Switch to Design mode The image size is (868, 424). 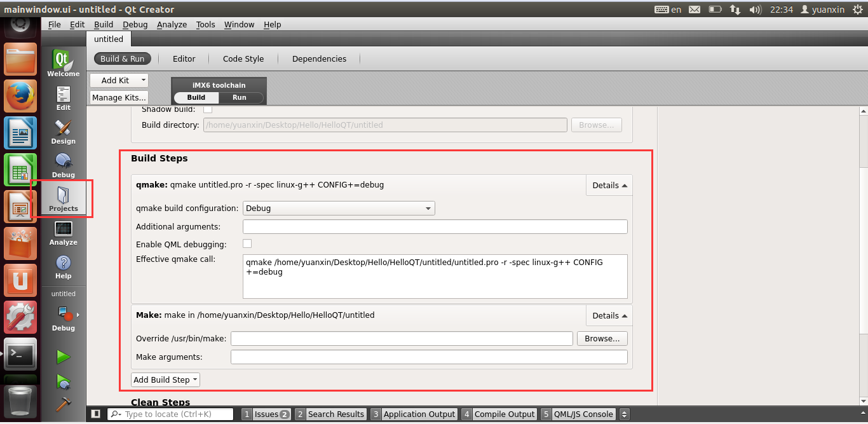pos(63,132)
